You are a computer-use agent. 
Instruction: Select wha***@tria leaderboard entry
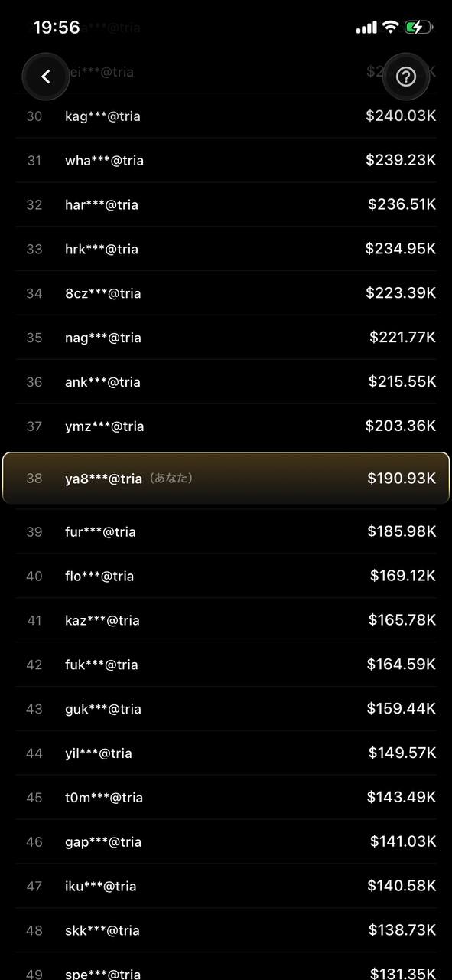[x=226, y=161]
